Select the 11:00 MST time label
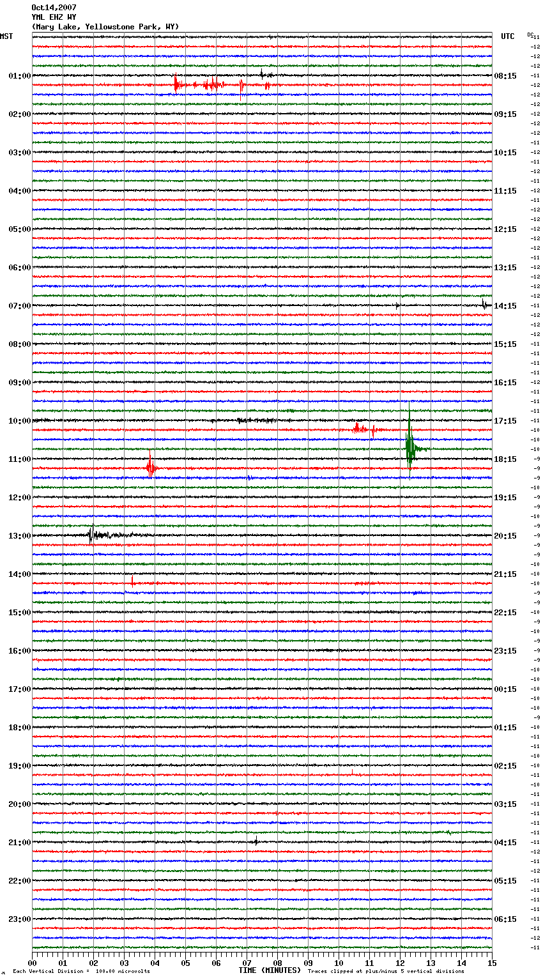The height and width of the screenshot is (980, 543). coord(20,459)
